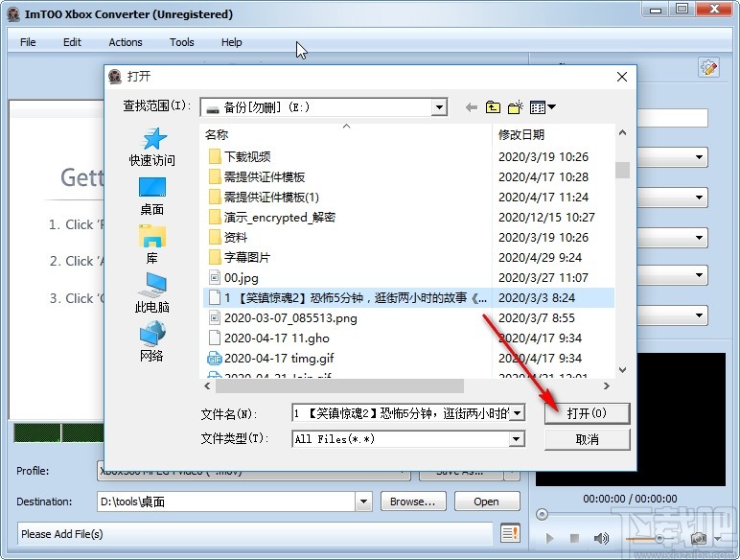Expand the Destination path dropdown
740x560 pixels.
click(x=363, y=502)
